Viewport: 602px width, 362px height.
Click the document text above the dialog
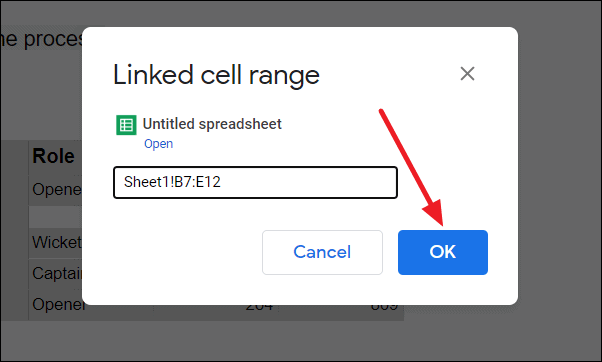41,39
